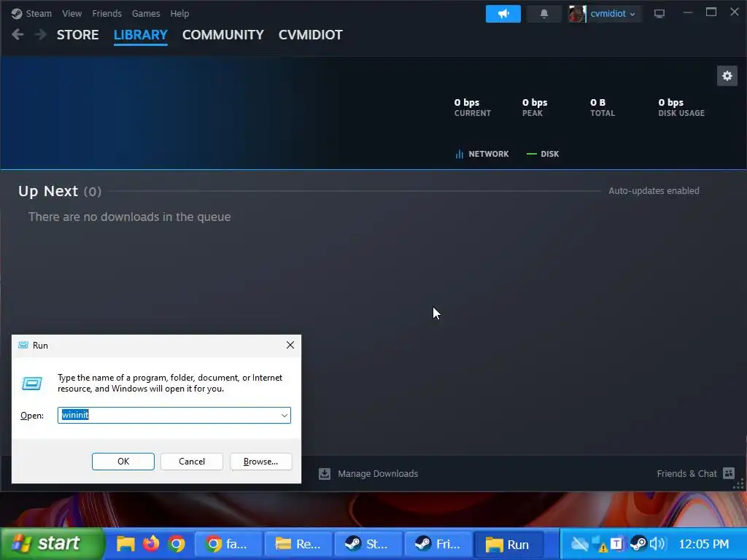Go to the STORE tab
This screenshot has height=560, width=747.
click(x=77, y=35)
